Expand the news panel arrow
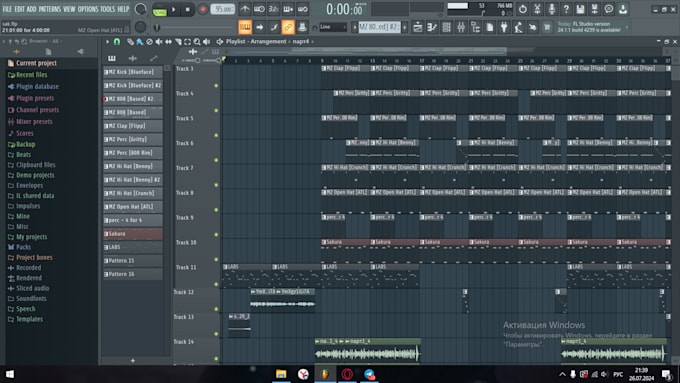Image resolution: width=680 pixels, height=383 pixels. coord(627,27)
